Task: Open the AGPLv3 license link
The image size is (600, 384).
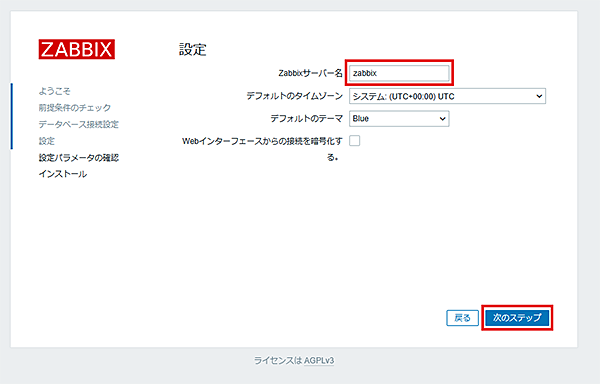Action: coord(319,361)
